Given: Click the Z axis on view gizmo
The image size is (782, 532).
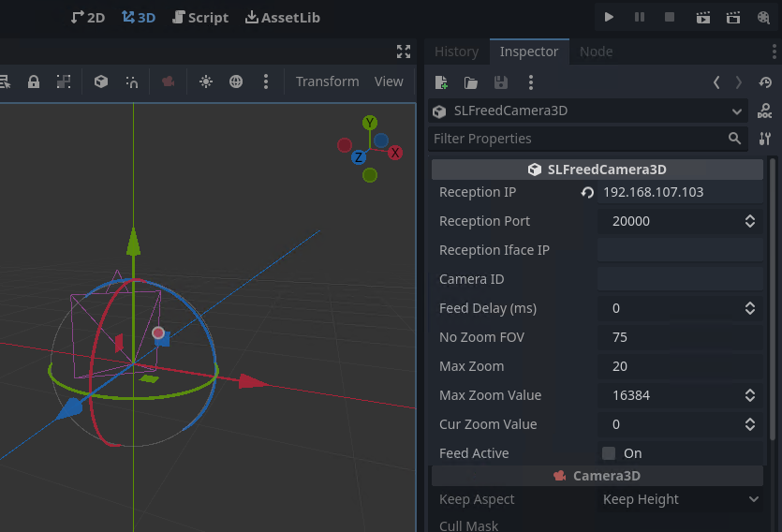Looking at the screenshot, I should click(x=358, y=157).
